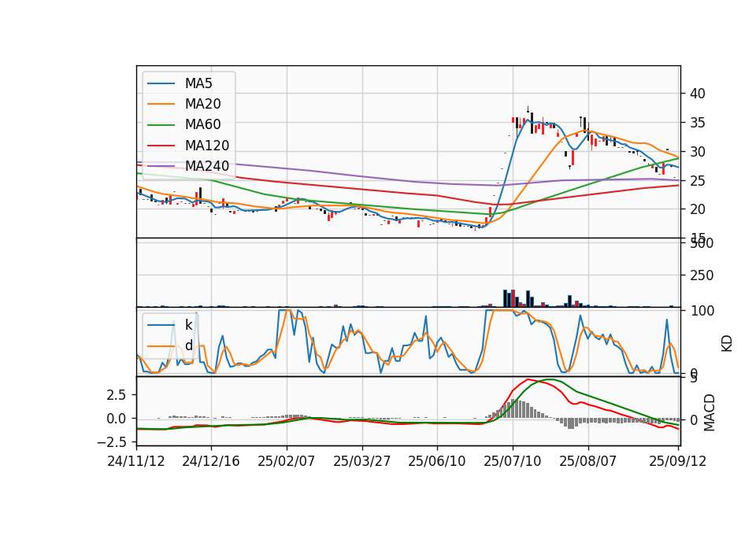Click the volume axis value 250

point(702,275)
